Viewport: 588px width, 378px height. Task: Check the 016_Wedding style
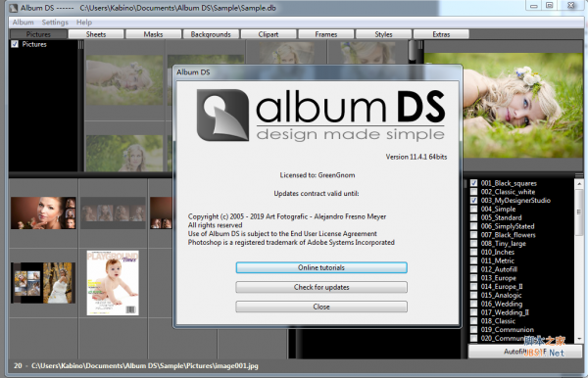474,304
